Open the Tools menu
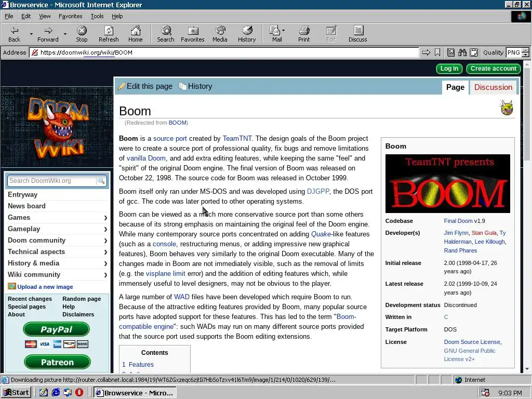 (x=97, y=16)
